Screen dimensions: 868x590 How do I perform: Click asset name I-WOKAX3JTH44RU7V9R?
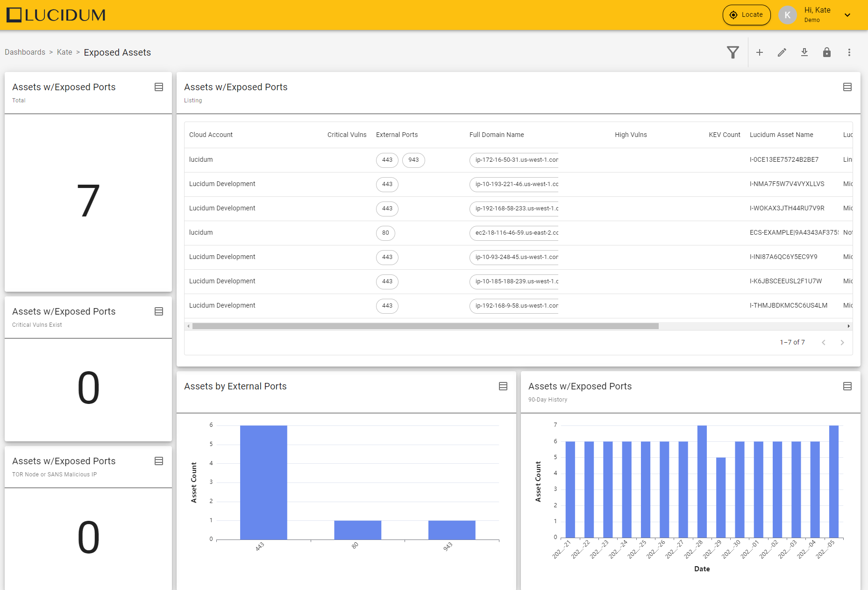787,208
